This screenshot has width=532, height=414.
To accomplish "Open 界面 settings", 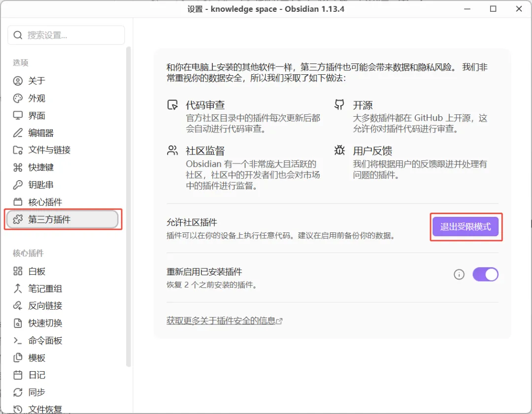I will [63, 116].
